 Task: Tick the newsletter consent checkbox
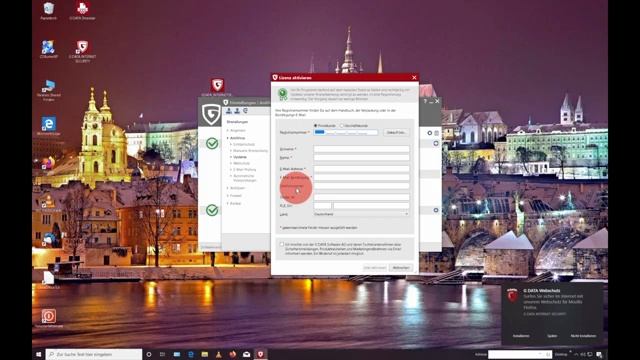click(282, 244)
